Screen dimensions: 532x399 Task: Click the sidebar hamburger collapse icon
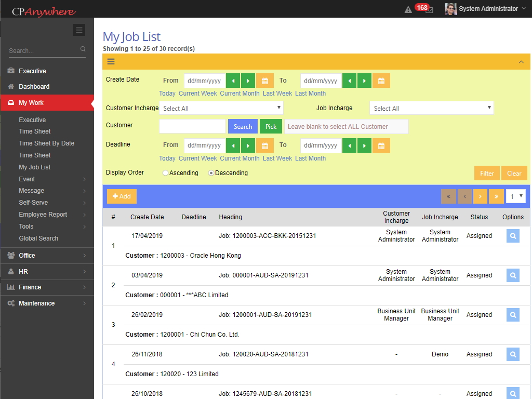point(79,30)
